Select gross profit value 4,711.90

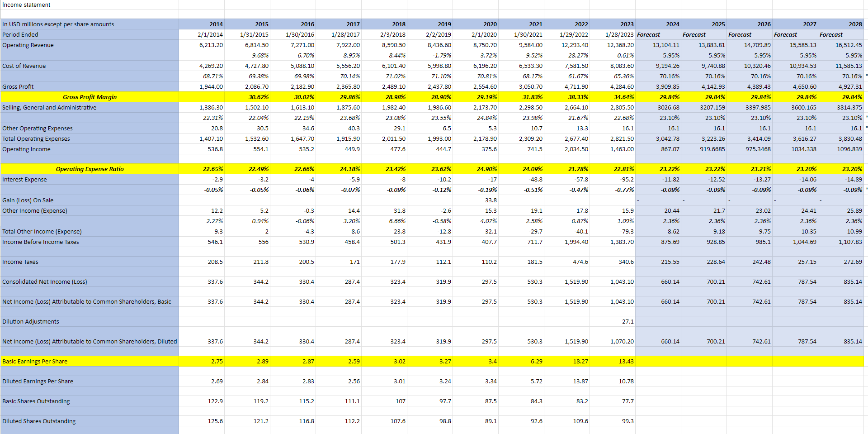tap(567, 87)
